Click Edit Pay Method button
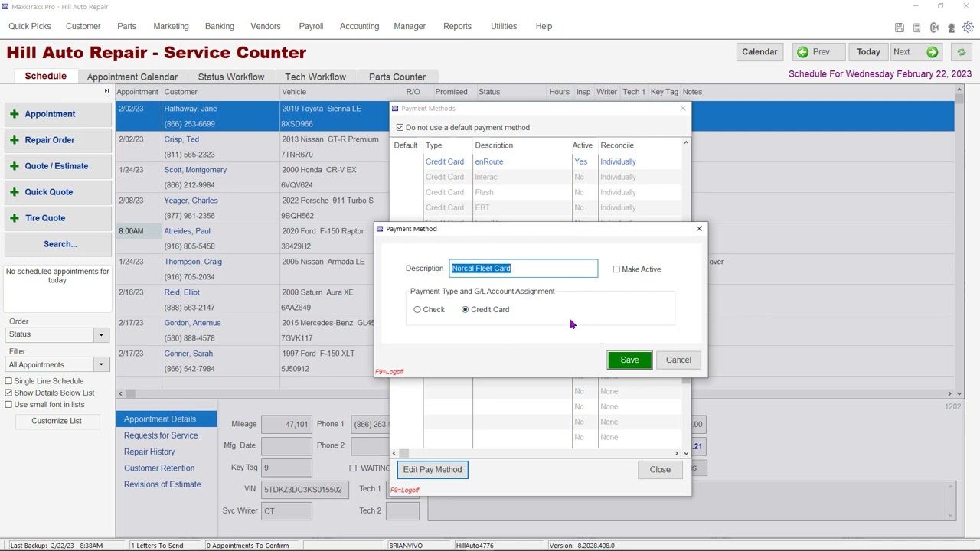The width and height of the screenshot is (980, 551). 433,470
